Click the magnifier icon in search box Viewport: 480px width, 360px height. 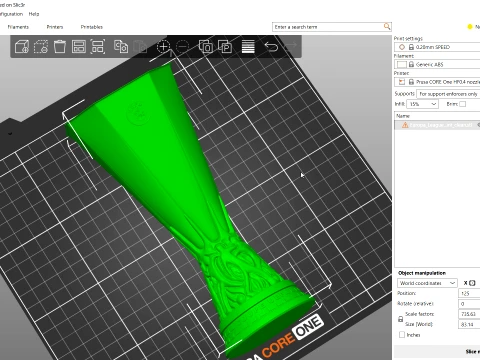pyautogui.click(x=387, y=26)
